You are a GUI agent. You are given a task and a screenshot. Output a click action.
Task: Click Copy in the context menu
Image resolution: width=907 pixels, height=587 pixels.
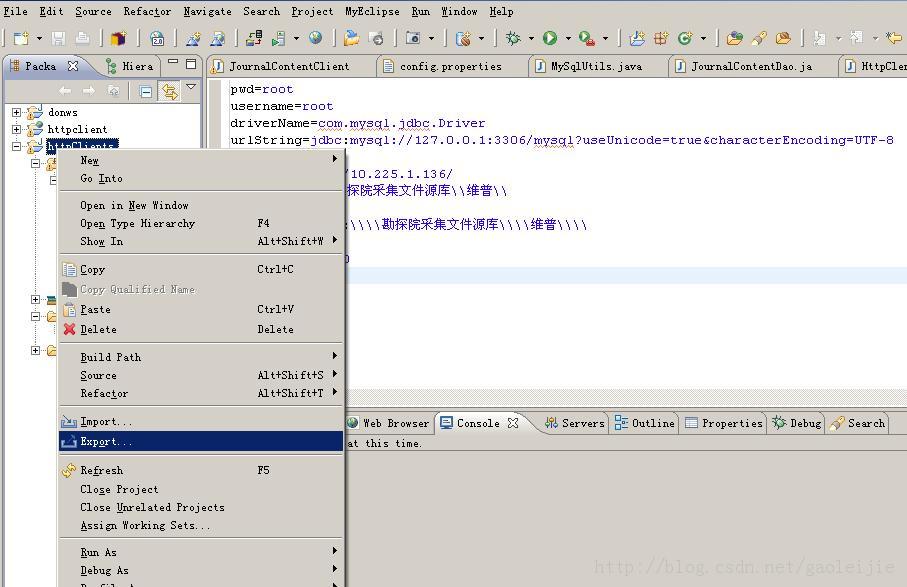click(201, 269)
